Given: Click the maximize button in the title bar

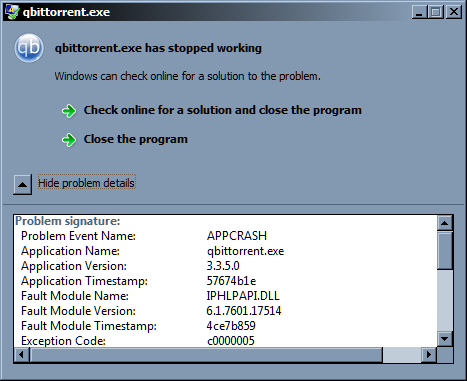Looking at the screenshot, I should pos(436,12).
